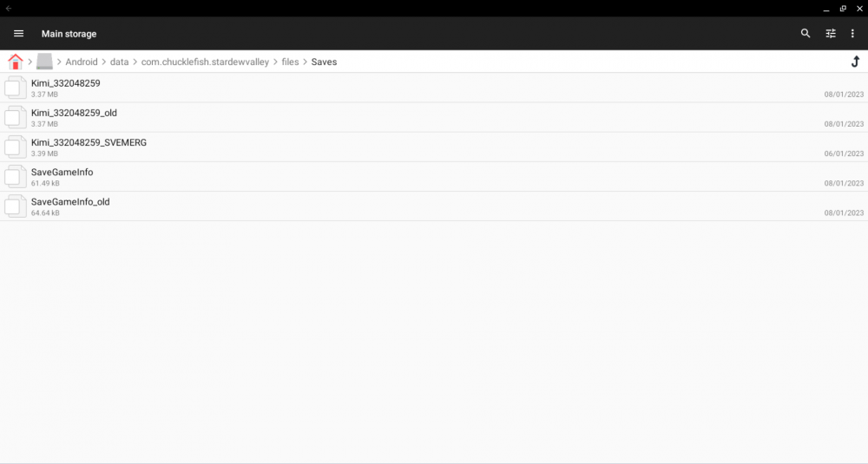Click the storage drive icon in breadcrumb

coord(44,62)
